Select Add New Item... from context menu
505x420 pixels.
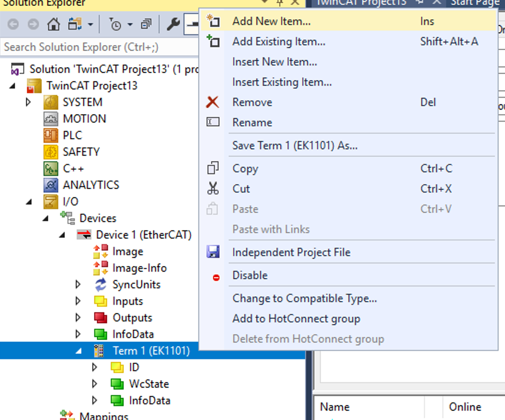(x=271, y=21)
